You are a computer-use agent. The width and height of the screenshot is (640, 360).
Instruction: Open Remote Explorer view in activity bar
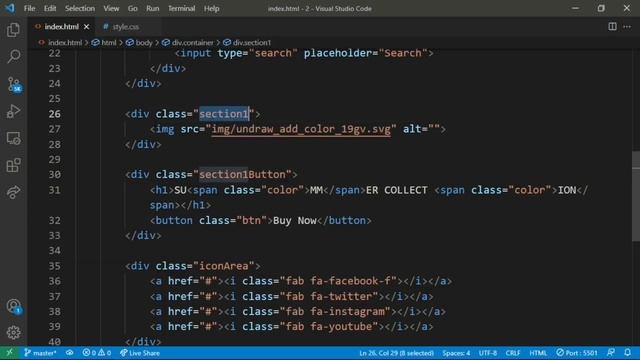13,138
